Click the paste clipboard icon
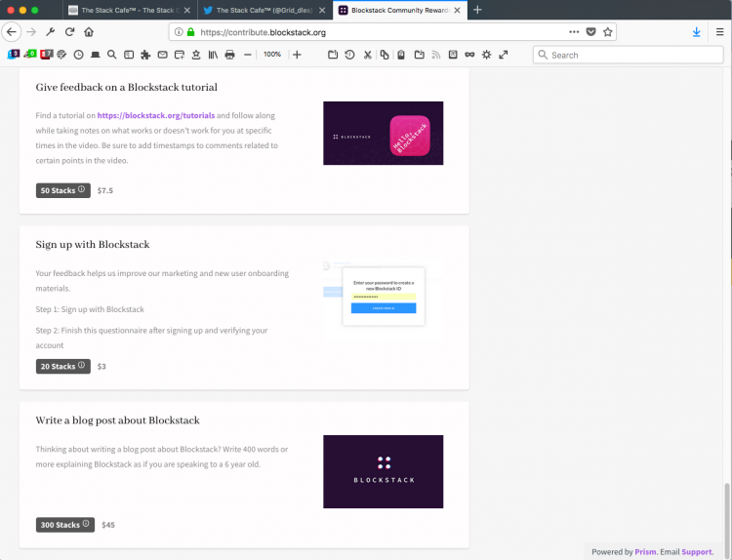The width and height of the screenshot is (732, 560). pyautogui.click(x=401, y=55)
